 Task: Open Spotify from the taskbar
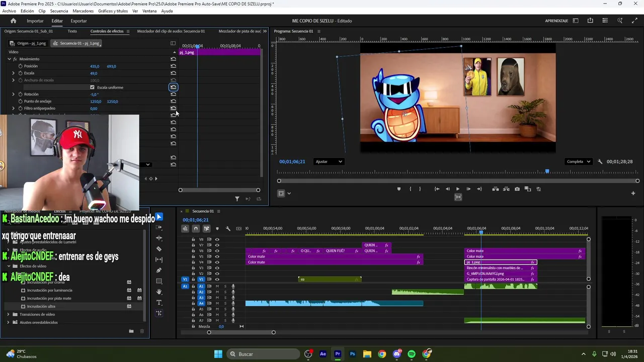412,354
